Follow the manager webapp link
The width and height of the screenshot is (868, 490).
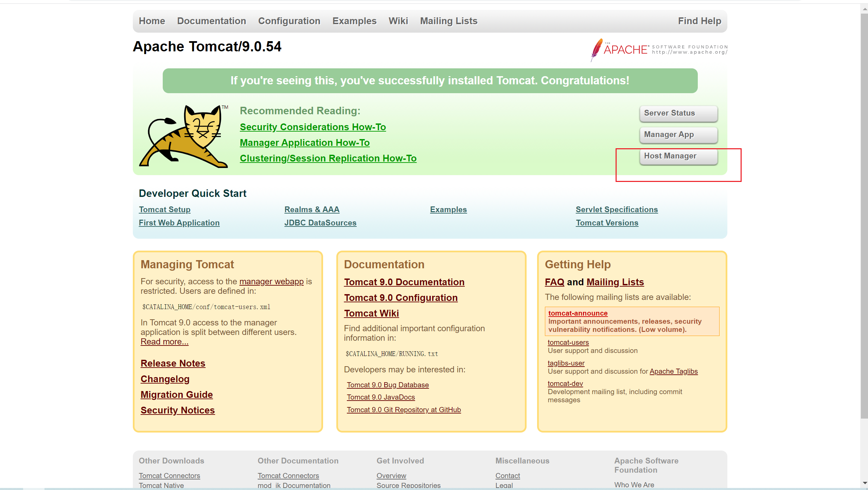(x=271, y=282)
